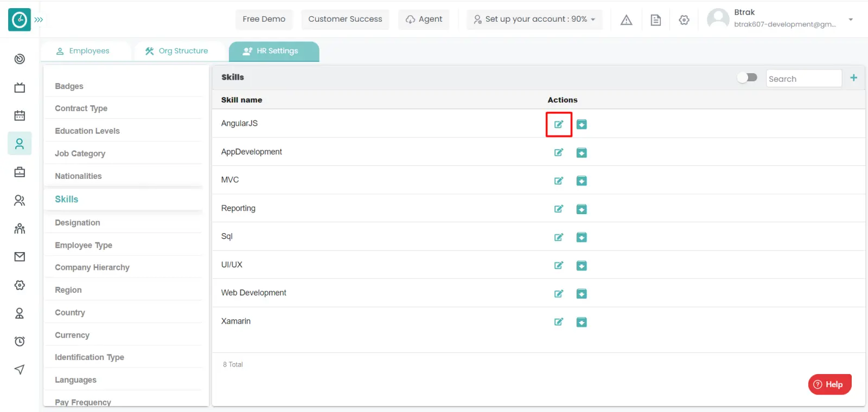Select Designation in HR settings list
This screenshot has height=412, width=868.
point(78,223)
